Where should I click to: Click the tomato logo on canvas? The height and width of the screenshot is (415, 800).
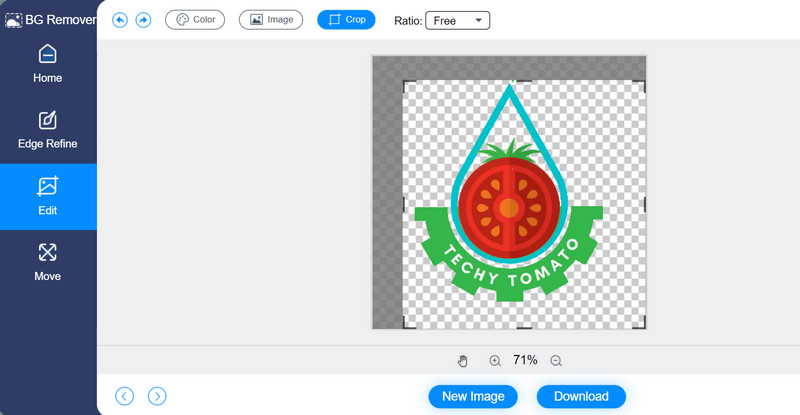click(509, 205)
